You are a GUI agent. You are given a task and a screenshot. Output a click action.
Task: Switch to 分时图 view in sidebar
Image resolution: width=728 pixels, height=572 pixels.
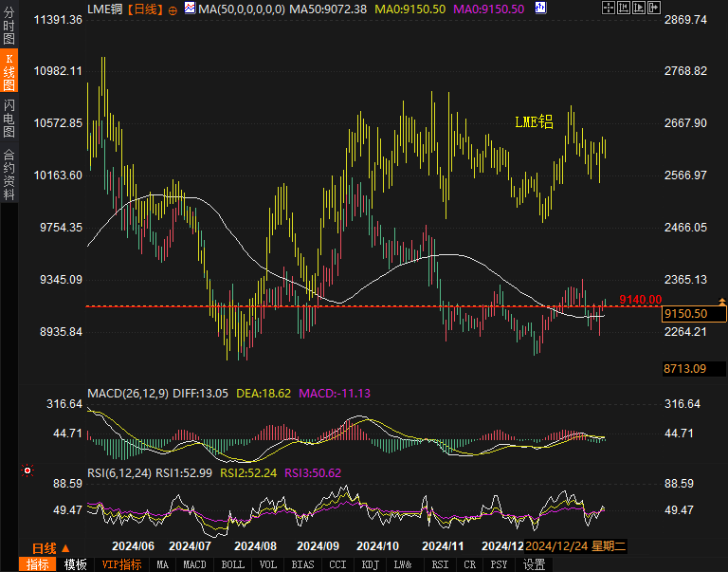click(9, 26)
